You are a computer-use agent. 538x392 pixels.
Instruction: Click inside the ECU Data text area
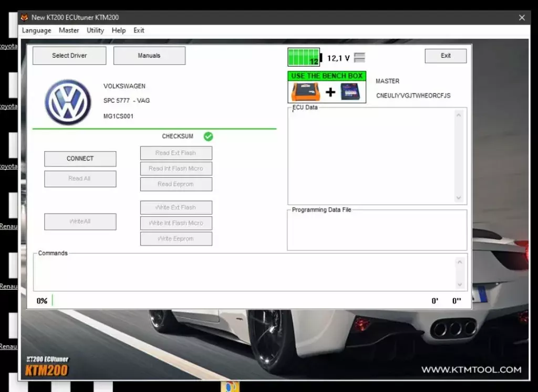371,156
